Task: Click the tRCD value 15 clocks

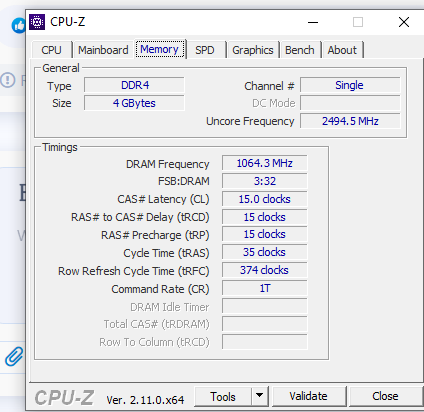Action: point(265,217)
